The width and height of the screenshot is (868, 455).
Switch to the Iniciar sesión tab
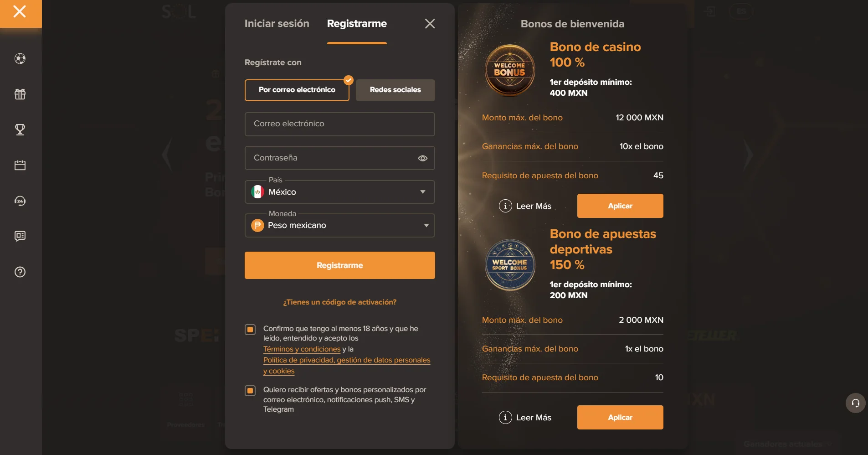[x=277, y=24]
